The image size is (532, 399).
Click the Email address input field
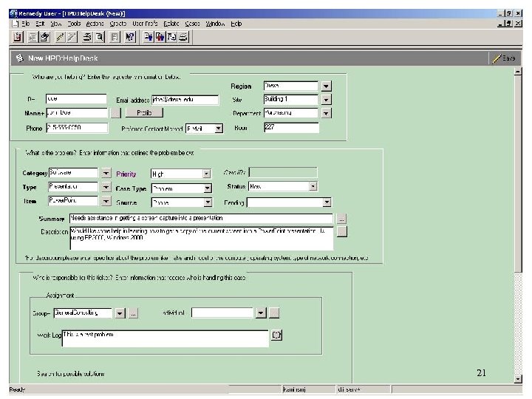pos(185,100)
